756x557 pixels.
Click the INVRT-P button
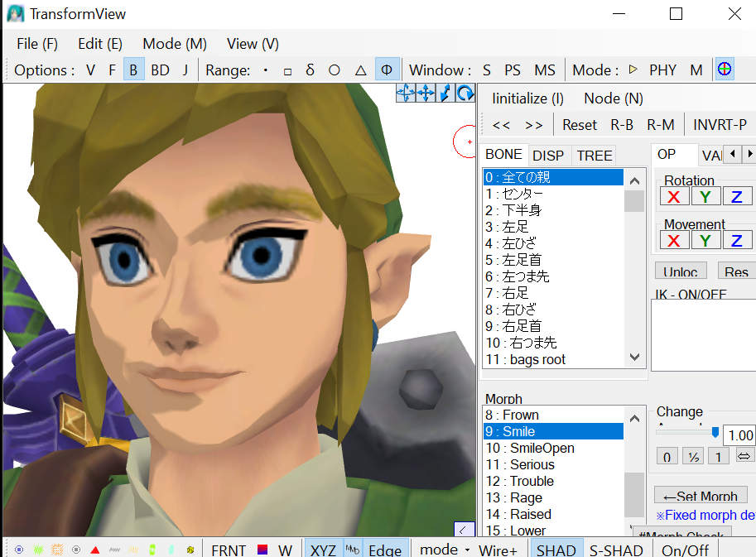pos(720,125)
